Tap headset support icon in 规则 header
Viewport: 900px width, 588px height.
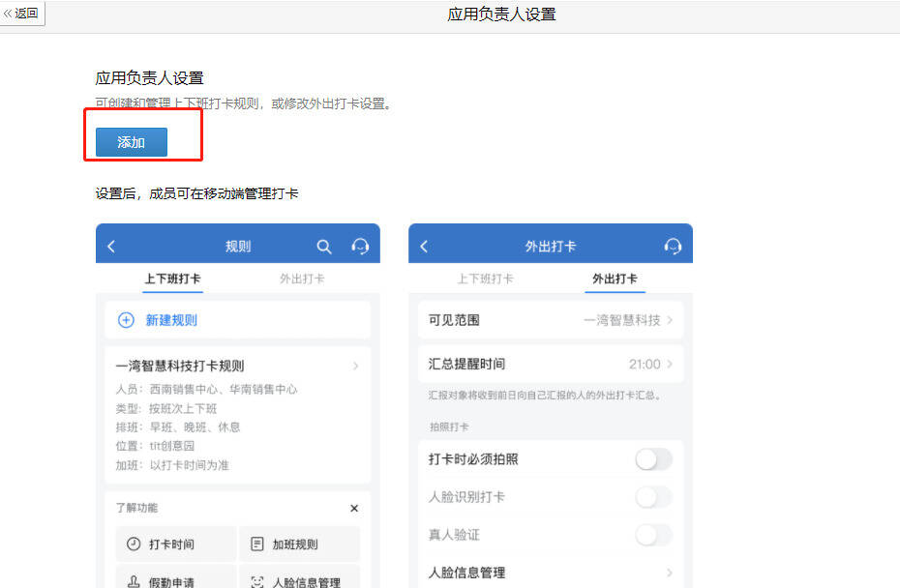coord(360,247)
